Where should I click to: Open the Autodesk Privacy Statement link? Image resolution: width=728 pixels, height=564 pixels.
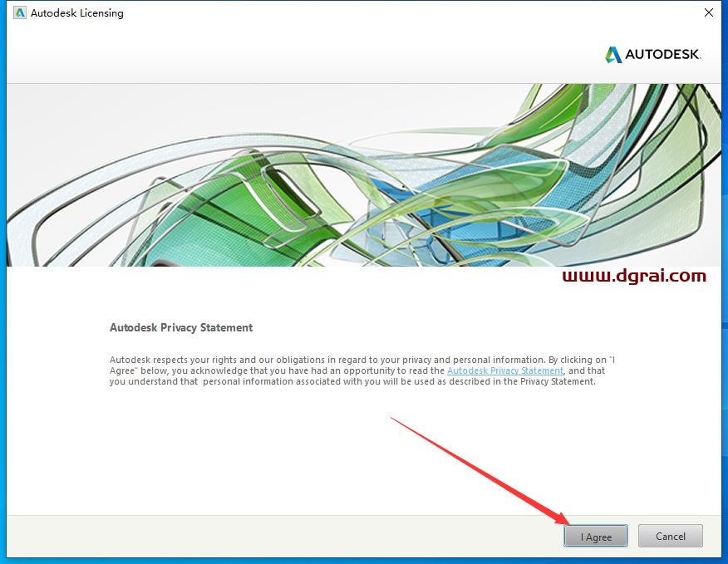(505, 370)
